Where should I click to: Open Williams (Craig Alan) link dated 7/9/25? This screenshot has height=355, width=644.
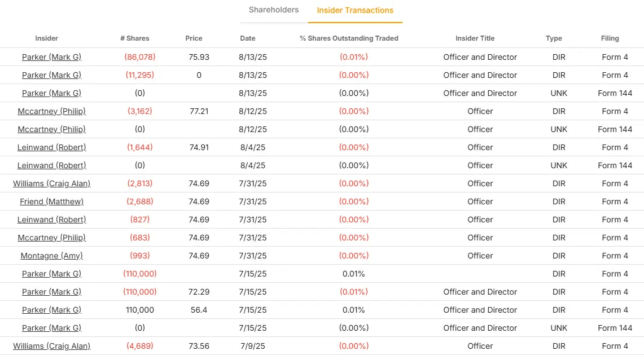[x=51, y=346]
